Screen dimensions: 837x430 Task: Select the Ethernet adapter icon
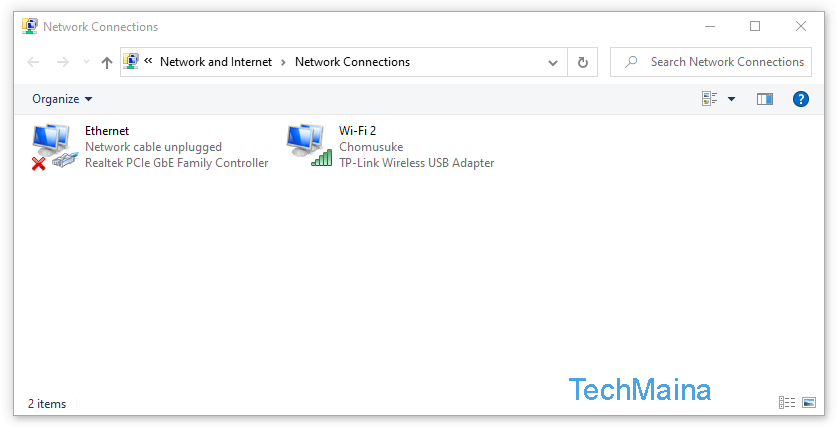55,147
